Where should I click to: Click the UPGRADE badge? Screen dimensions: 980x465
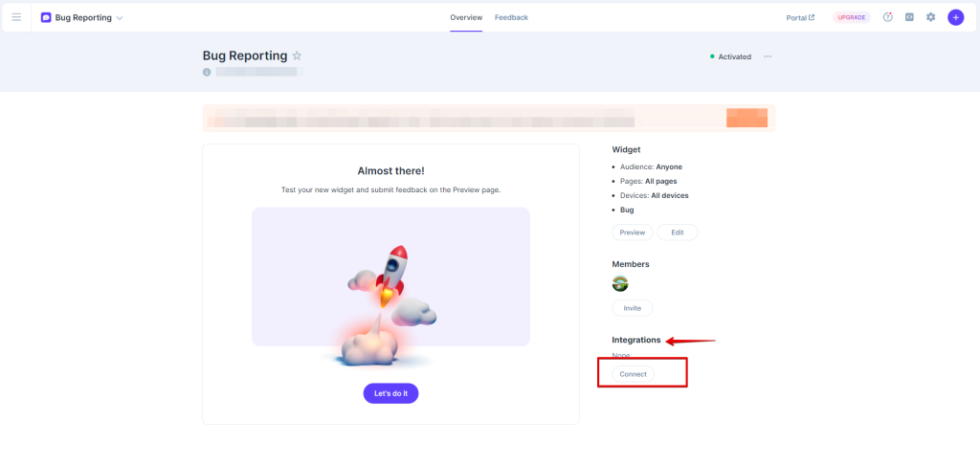(851, 17)
